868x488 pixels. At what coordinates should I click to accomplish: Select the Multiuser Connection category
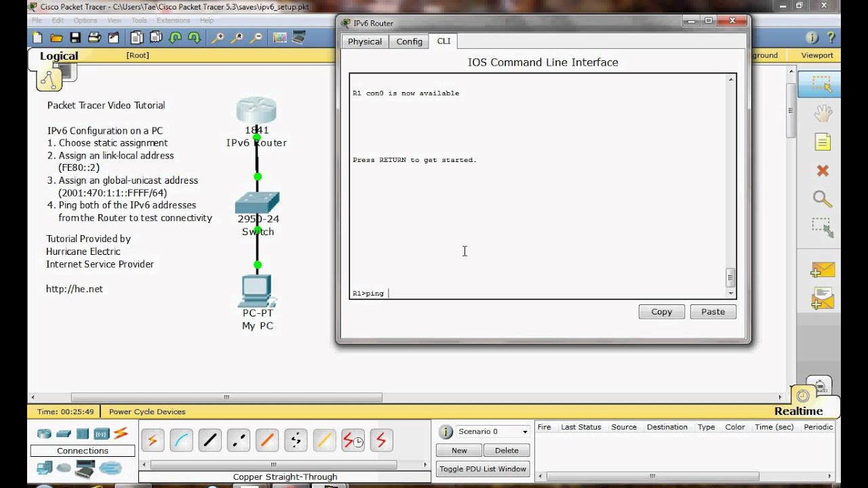[110, 468]
